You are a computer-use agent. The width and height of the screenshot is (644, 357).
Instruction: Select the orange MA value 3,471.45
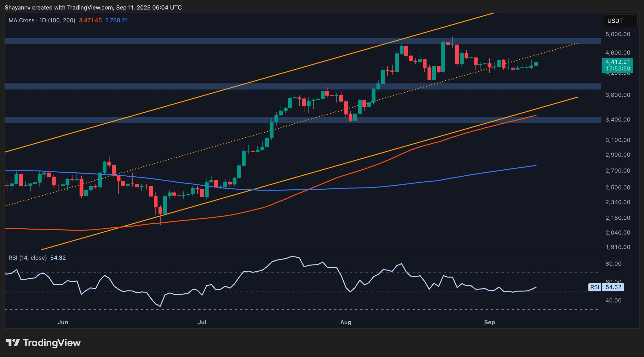(x=90, y=21)
